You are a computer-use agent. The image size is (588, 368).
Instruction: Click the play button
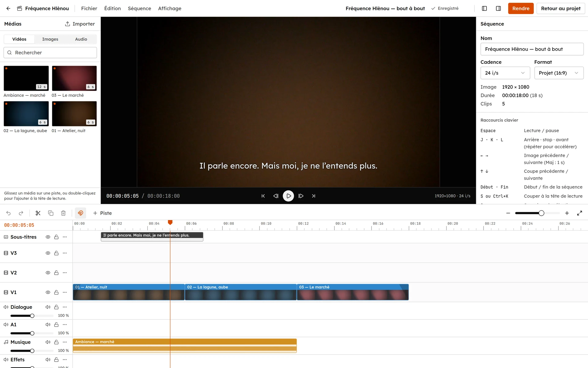click(x=288, y=196)
